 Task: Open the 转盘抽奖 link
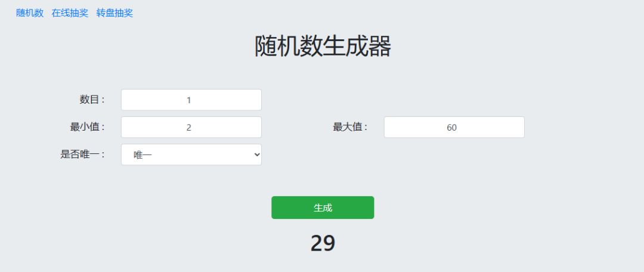click(x=114, y=13)
